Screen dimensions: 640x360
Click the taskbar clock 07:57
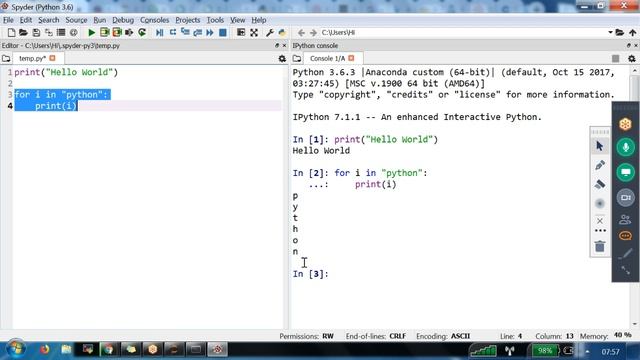pos(610,351)
